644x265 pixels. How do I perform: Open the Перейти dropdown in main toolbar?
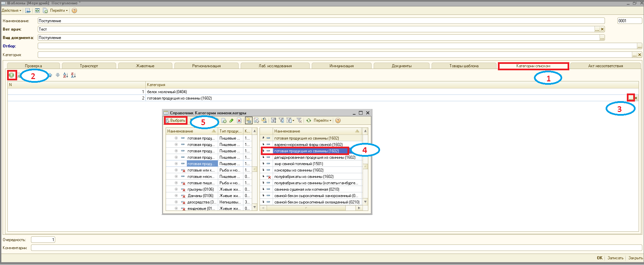[59, 10]
